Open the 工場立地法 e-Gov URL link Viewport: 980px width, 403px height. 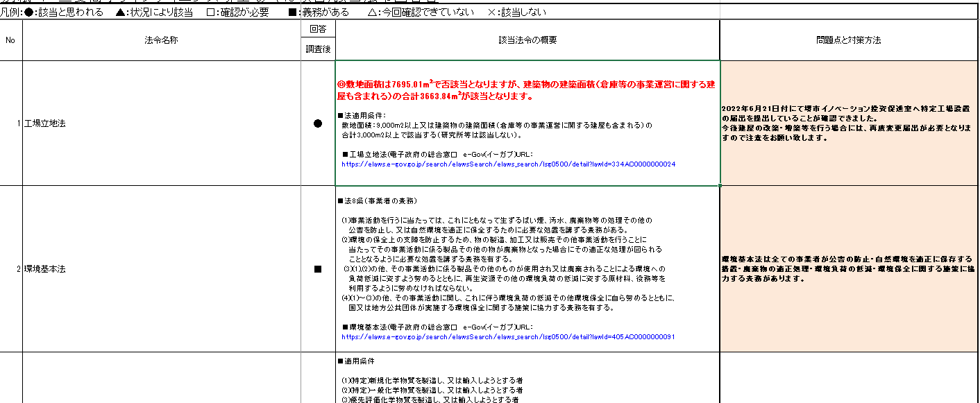[508, 164]
